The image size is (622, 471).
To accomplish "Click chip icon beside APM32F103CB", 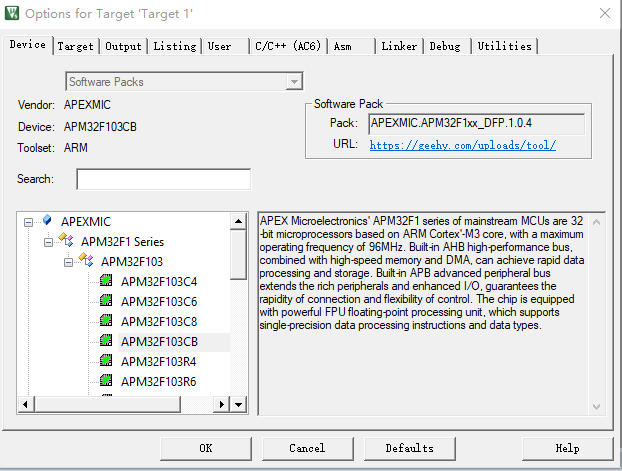I will coord(106,340).
